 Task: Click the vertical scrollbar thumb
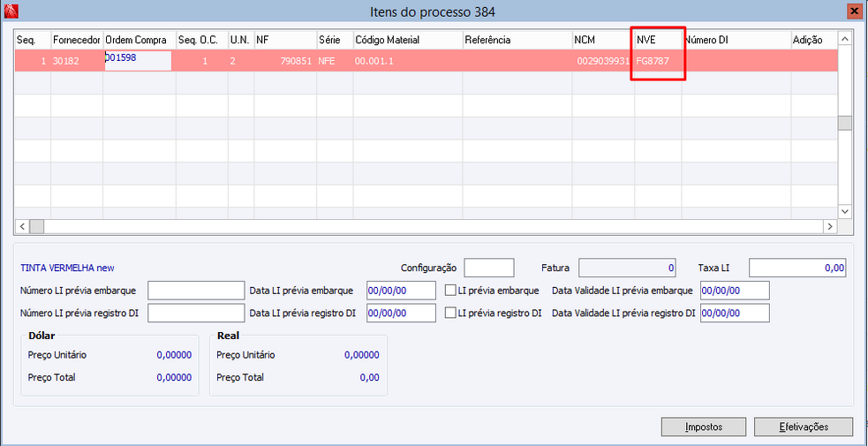(x=845, y=123)
